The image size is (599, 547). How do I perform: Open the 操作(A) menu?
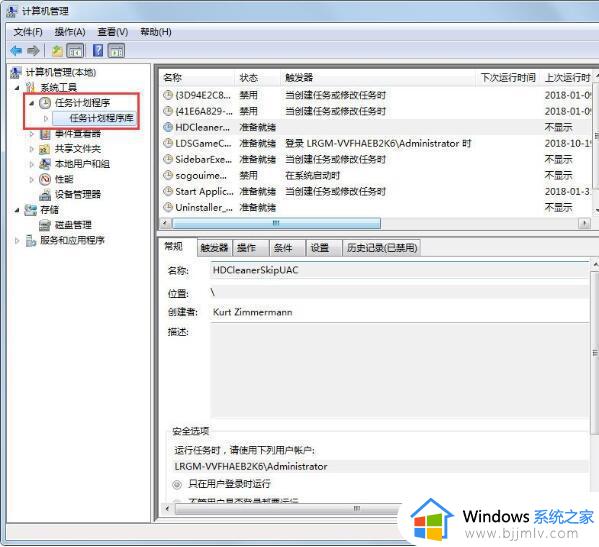tap(70, 32)
